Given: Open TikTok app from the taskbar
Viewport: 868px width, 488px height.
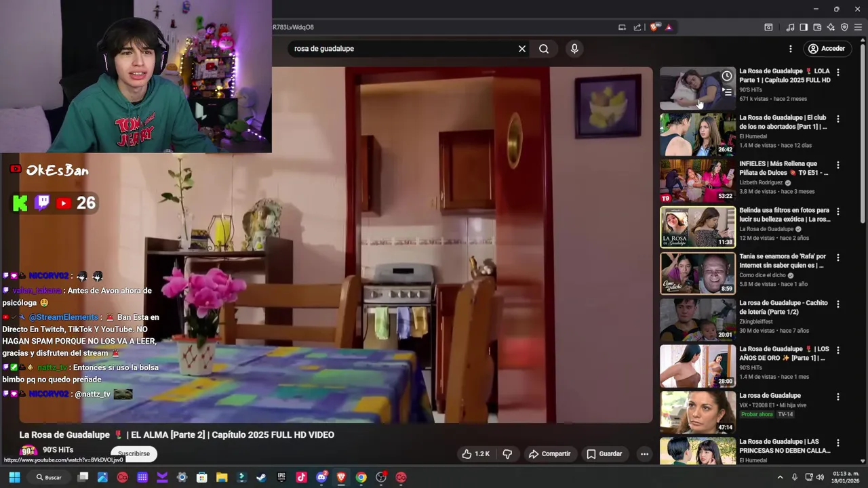Looking at the screenshot, I should [x=301, y=477].
